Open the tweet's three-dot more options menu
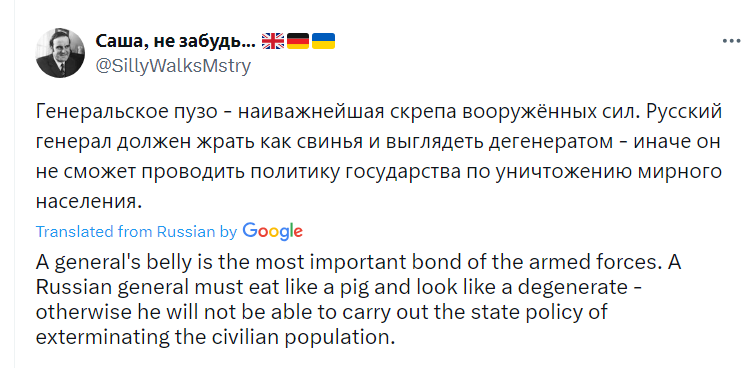The image size is (754, 368). (x=731, y=42)
